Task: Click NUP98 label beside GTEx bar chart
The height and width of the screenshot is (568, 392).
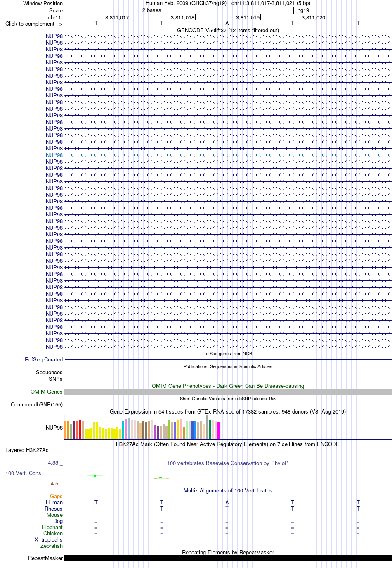Action: (54, 428)
